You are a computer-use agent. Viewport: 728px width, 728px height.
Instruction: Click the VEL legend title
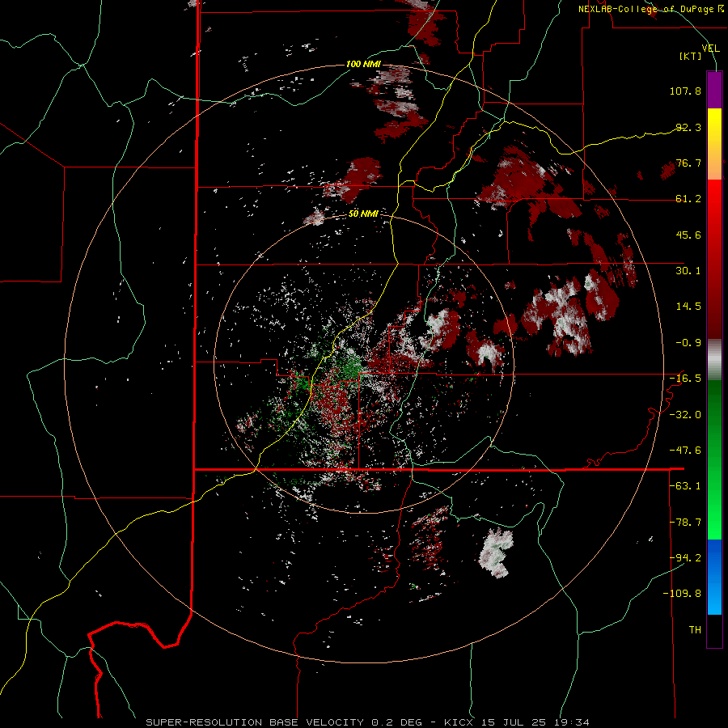point(710,49)
